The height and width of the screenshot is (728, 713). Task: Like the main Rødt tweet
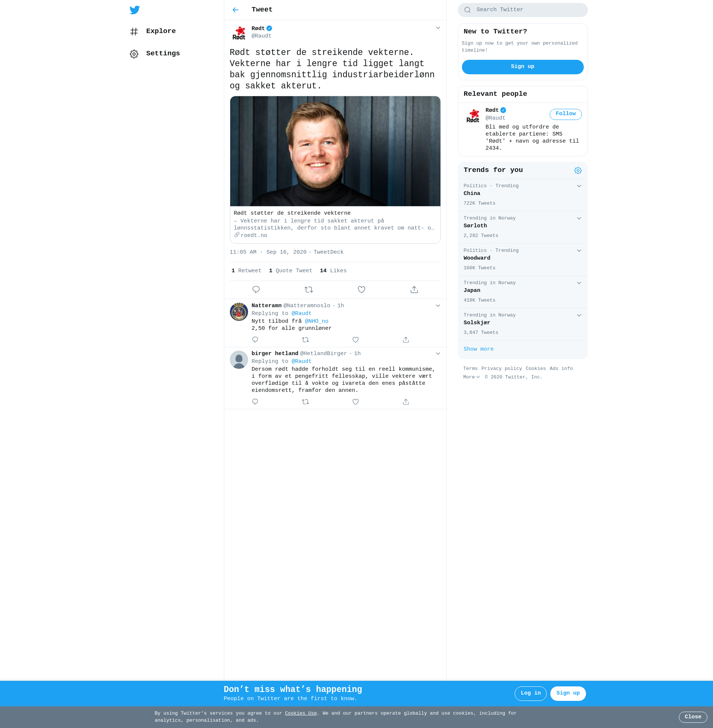point(361,289)
